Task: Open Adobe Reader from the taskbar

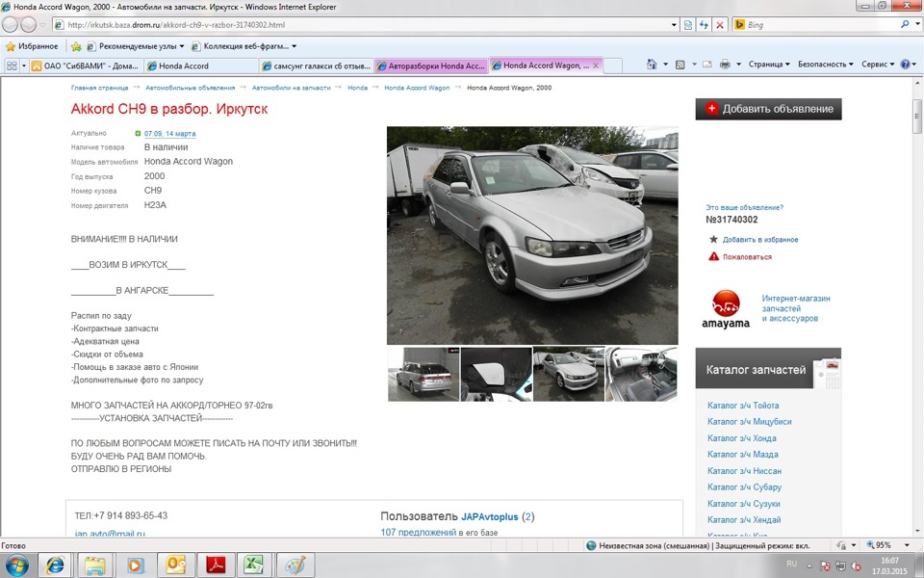Action: tap(216, 565)
